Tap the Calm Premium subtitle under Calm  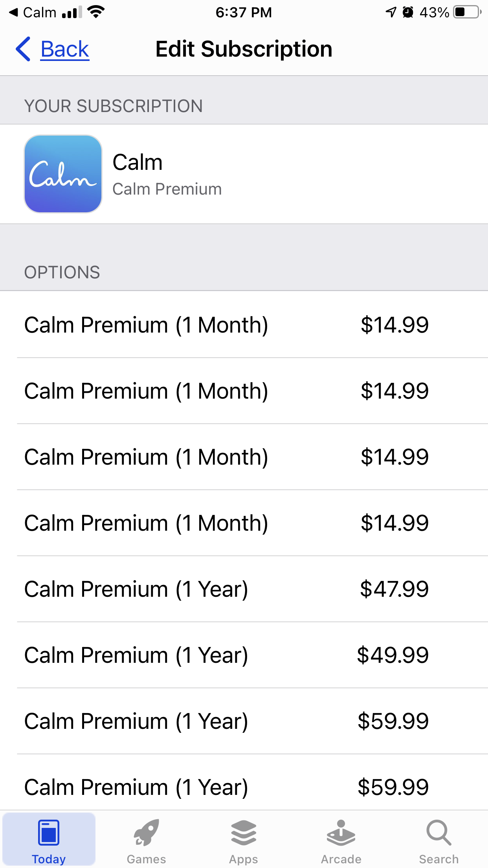coord(167,189)
